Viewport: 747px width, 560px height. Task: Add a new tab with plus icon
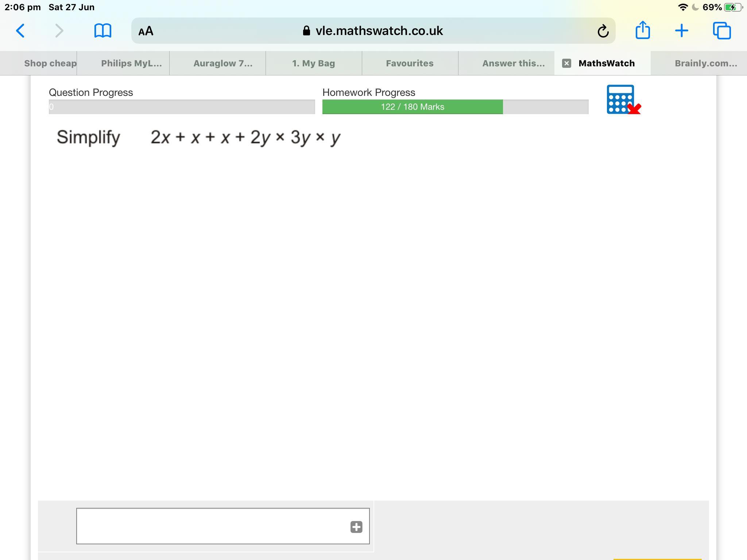coord(681,31)
